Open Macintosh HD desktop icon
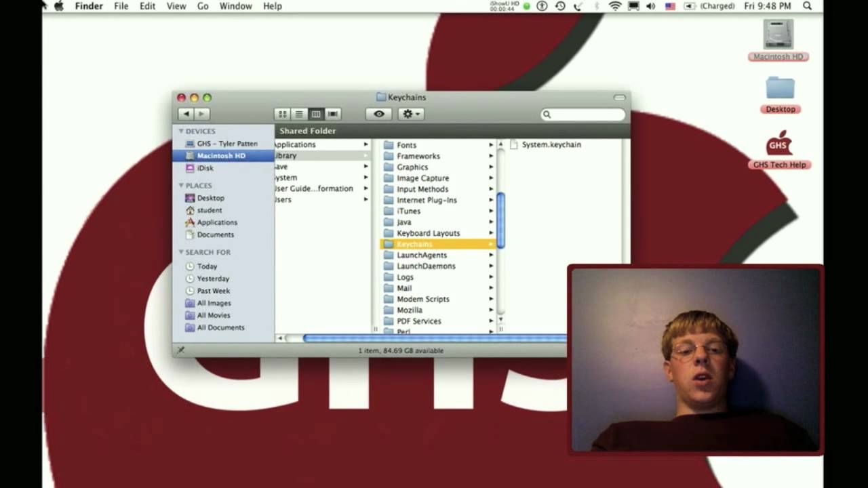Viewport: 868px width, 488px height. 778,41
